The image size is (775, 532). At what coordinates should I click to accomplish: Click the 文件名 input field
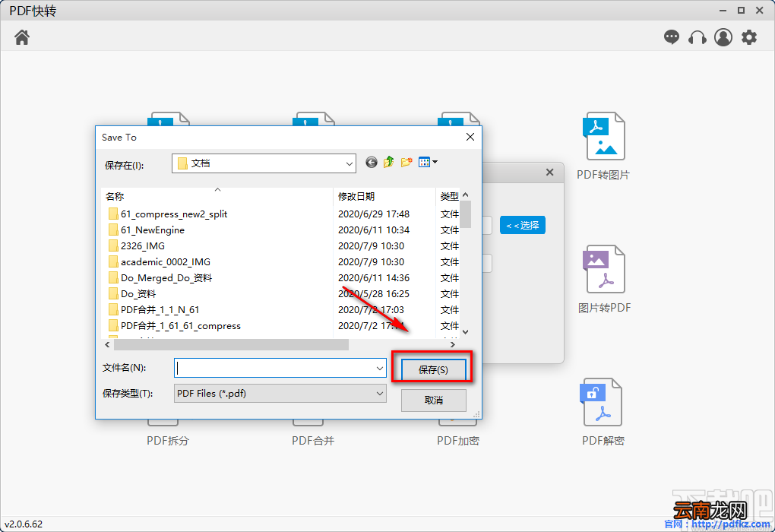point(275,369)
